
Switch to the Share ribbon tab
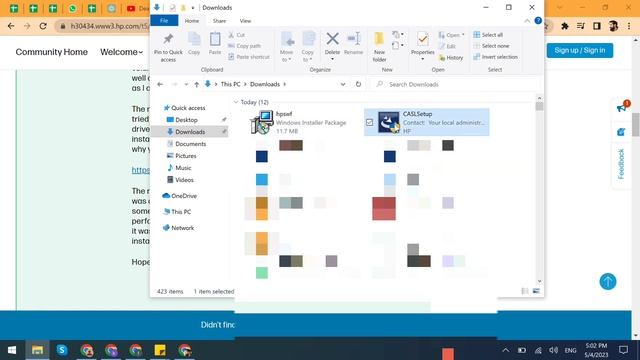219,20
